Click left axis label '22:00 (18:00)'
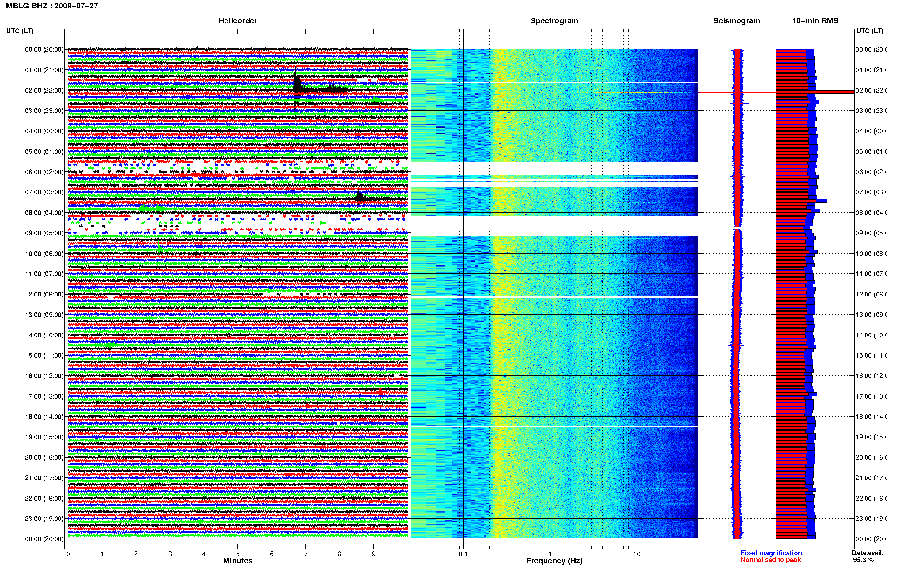The height and width of the screenshot is (578, 924). coord(44,498)
